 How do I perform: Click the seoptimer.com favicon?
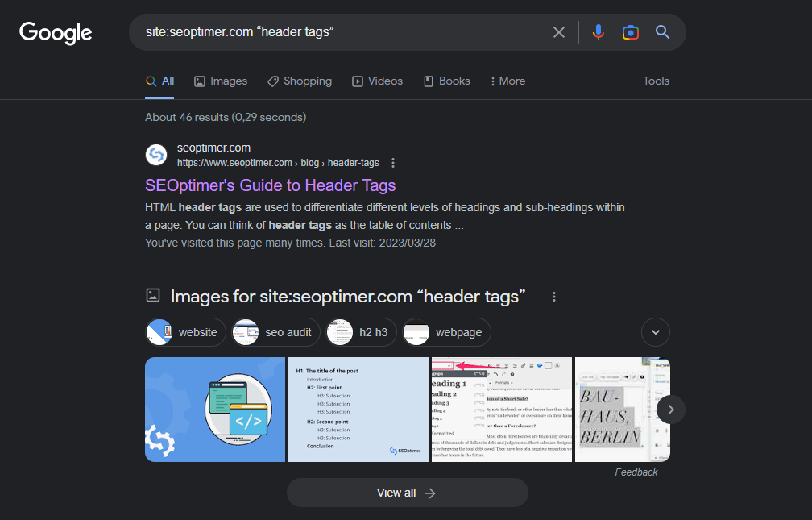[x=156, y=155]
